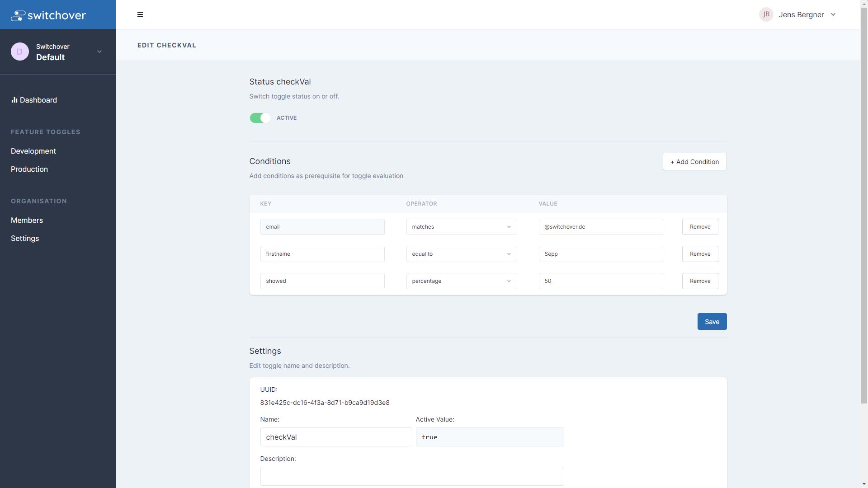Remove the firstname condition row
Image resolution: width=868 pixels, height=488 pixels.
click(x=700, y=254)
